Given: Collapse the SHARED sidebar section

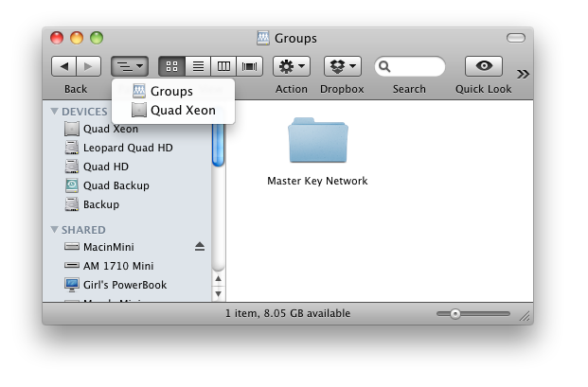Looking at the screenshot, I should coord(55,230).
